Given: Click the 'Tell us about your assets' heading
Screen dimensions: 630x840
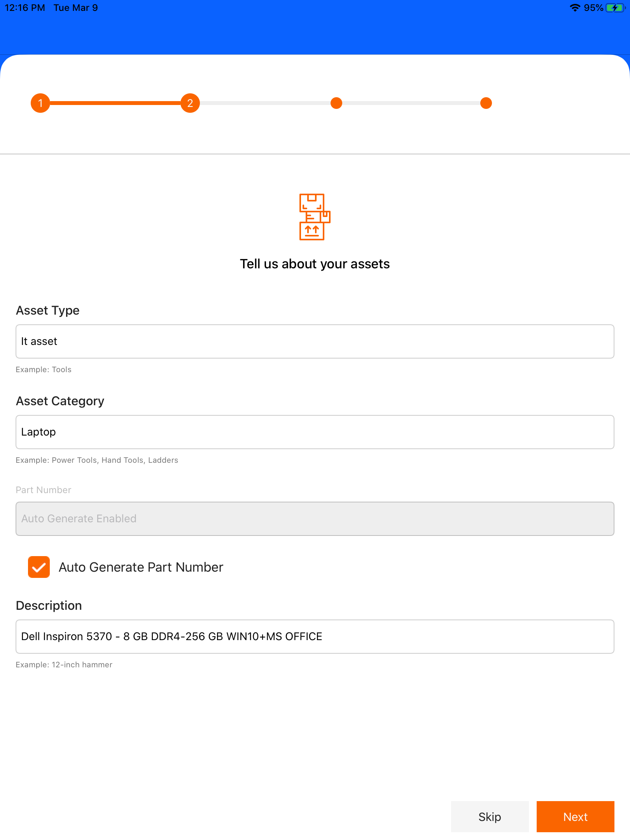Looking at the screenshot, I should tap(315, 264).
